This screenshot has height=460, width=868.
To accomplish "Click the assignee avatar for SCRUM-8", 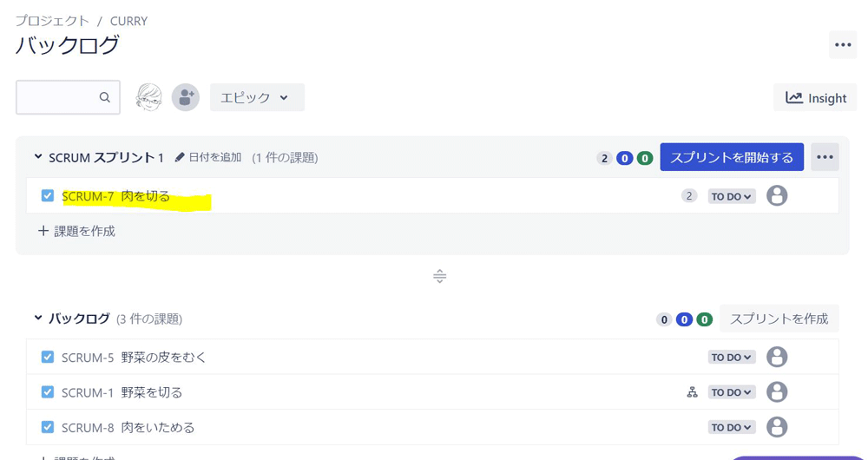I will 777,427.
